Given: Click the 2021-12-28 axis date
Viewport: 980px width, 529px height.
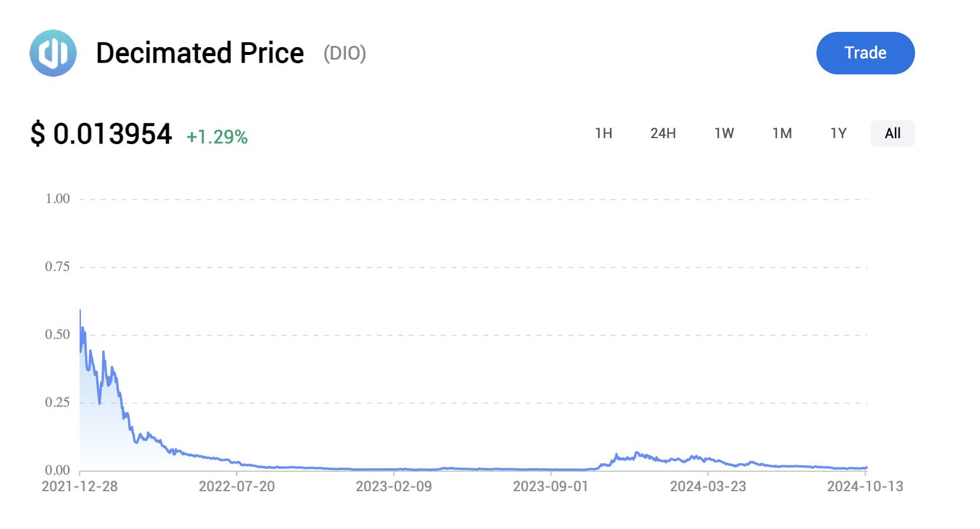Looking at the screenshot, I should coord(80,486).
